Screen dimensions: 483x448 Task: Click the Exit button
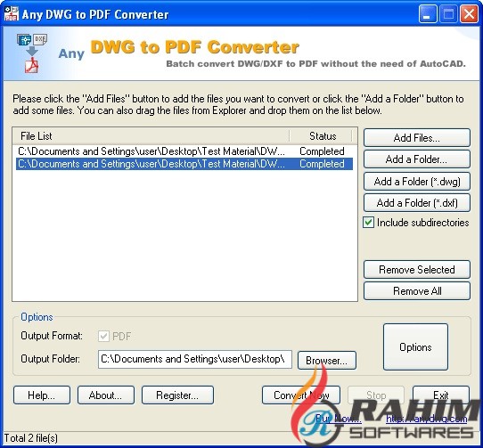pos(441,395)
